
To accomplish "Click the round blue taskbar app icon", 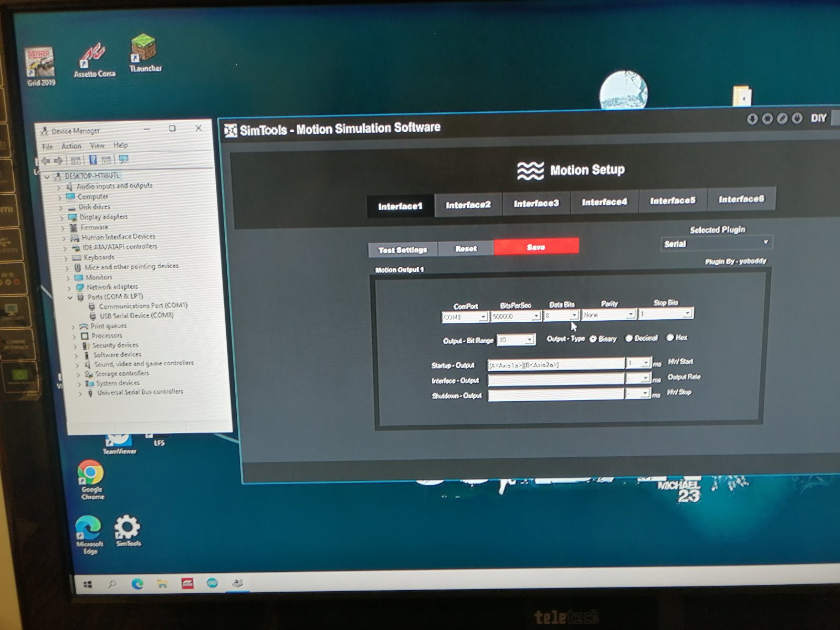I will 212,582.
